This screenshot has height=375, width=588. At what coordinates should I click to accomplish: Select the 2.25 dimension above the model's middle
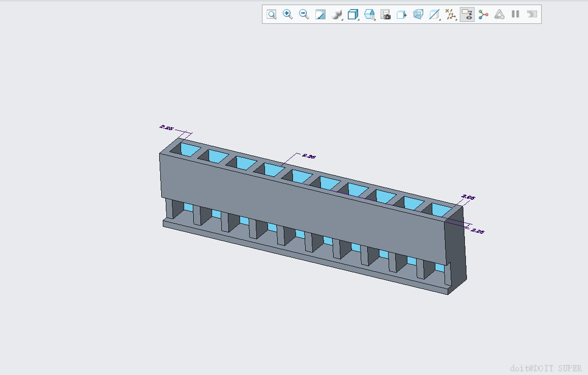309,157
